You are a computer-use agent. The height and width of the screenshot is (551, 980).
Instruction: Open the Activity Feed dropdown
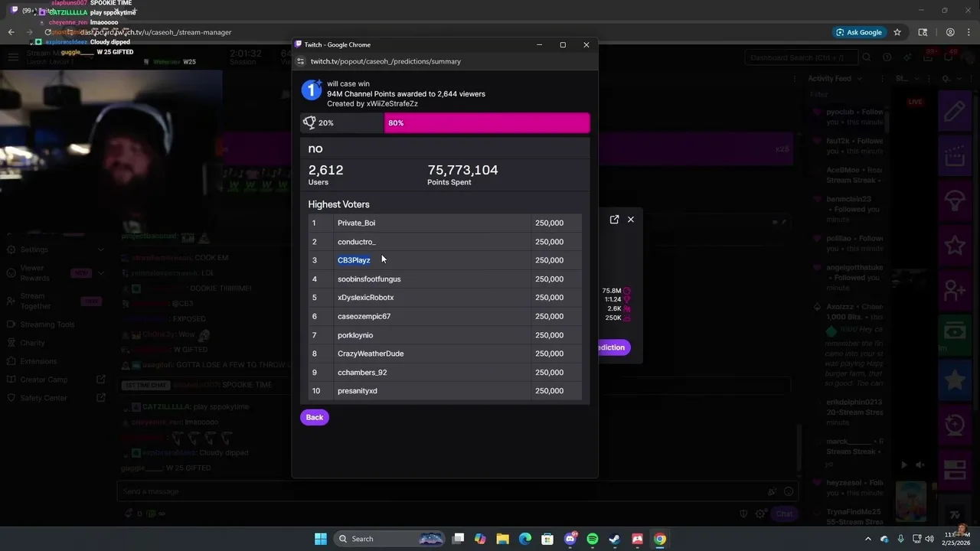coord(835,78)
